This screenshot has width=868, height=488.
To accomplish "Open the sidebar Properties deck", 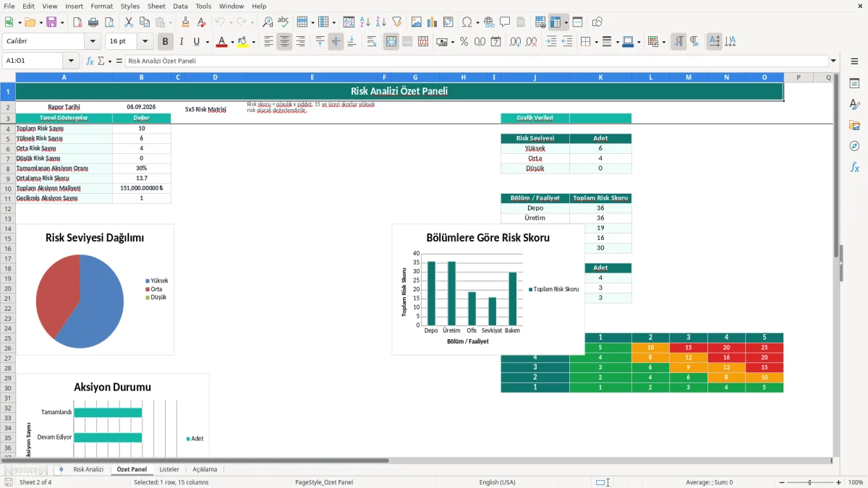I will [854, 83].
